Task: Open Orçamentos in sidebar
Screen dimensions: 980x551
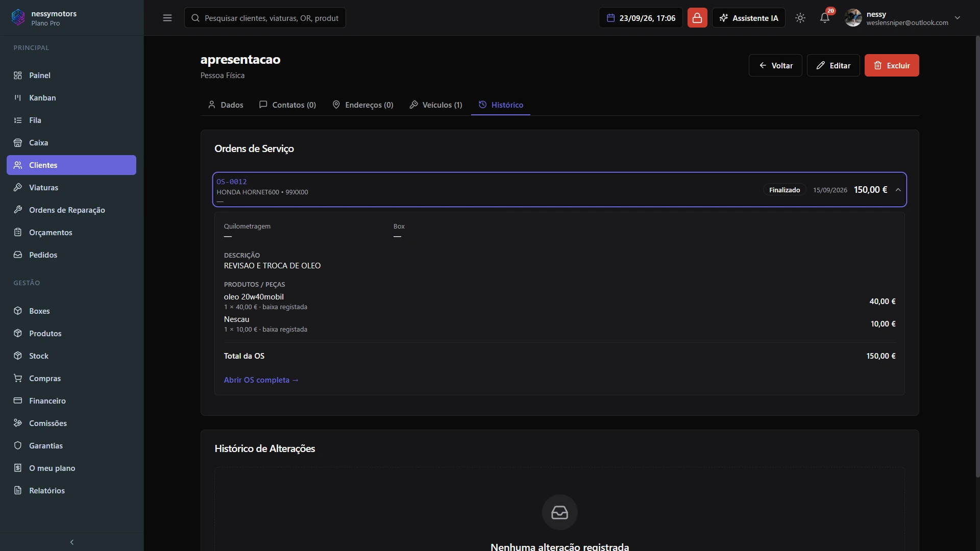Action: coord(71,233)
